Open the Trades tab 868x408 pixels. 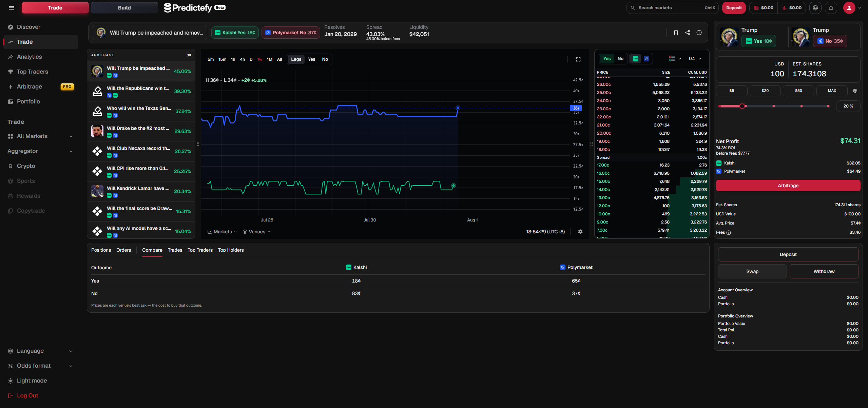175,250
